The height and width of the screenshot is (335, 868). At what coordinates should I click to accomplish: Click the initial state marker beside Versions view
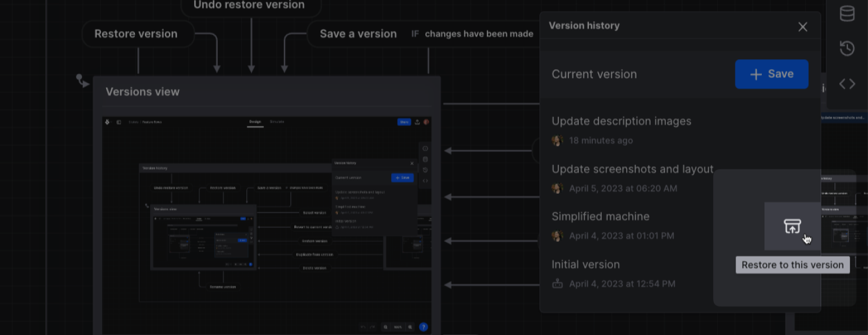click(x=79, y=78)
